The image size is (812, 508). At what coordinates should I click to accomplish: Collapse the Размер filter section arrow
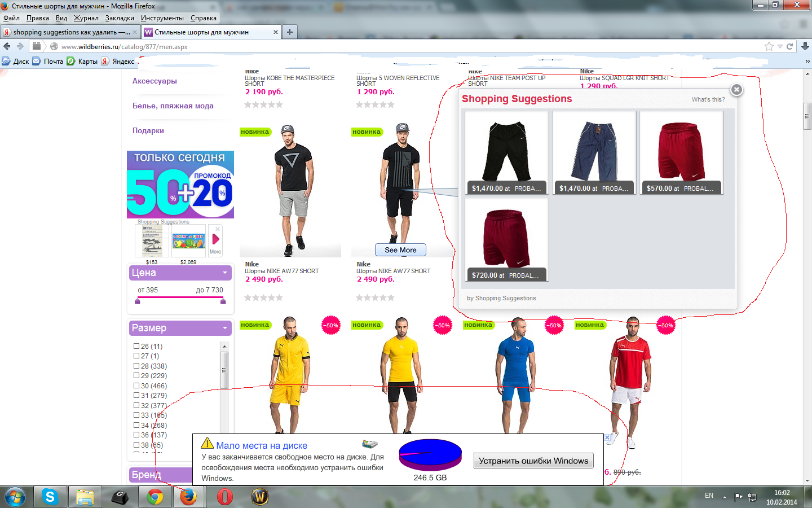click(x=225, y=328)
